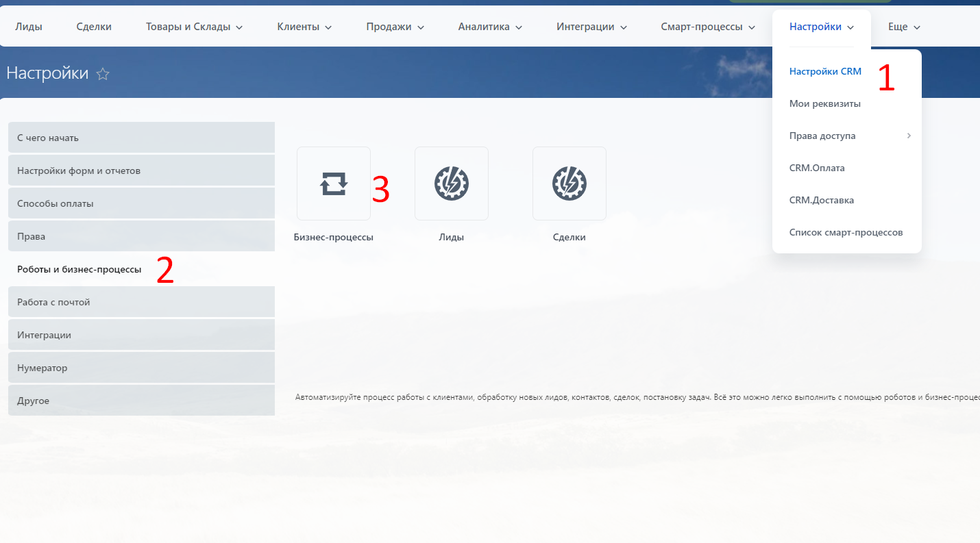Viewport: 980px width, 543px height.
Task: Open the Сделки top menu item
Action: click(x=94, y=27)
